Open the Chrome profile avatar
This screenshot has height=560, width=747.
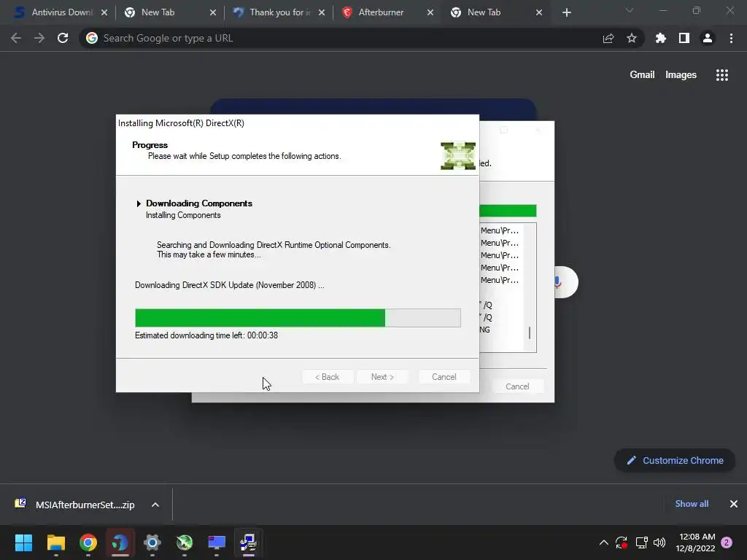click(x=708, y=38)
